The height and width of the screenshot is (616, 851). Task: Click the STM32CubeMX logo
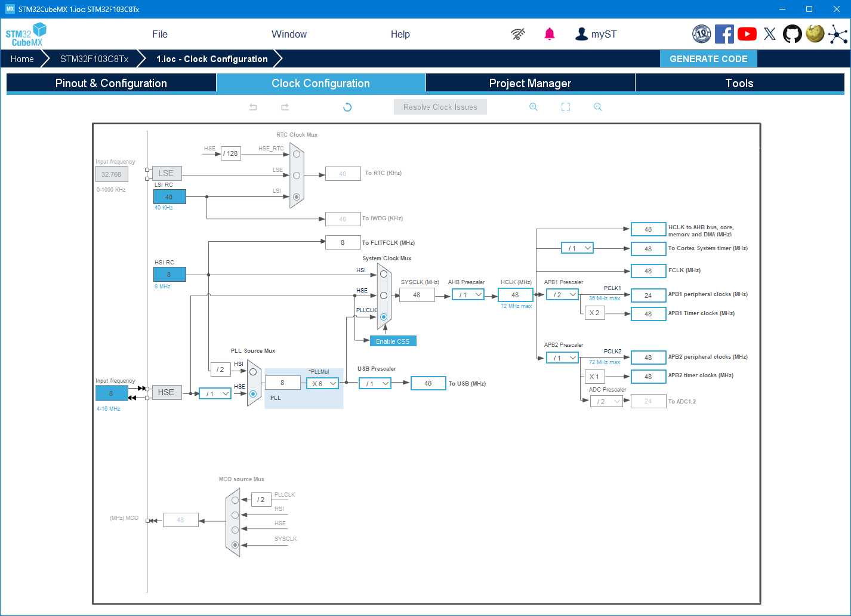coord(26,35)
